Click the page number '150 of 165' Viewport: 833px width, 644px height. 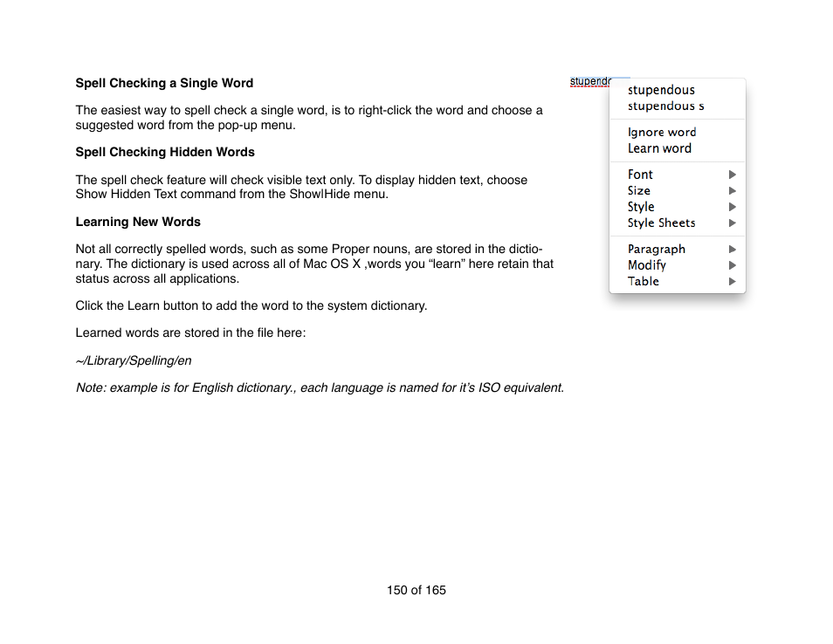pyautogui.click(x=416, y=591)
